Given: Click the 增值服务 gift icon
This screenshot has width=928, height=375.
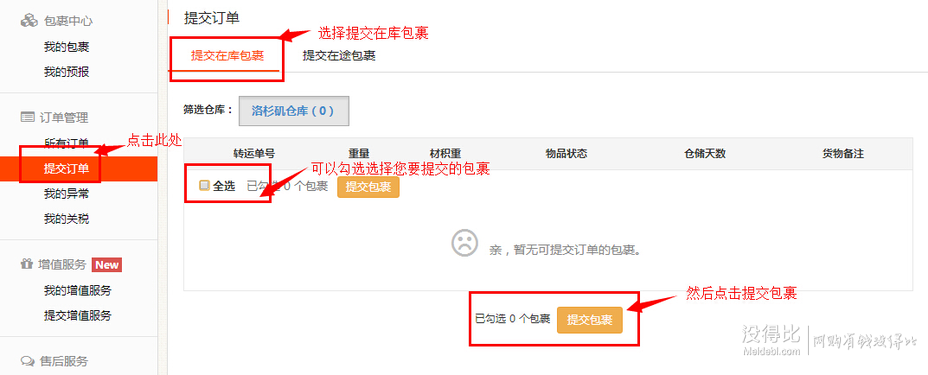Looking at the screenshot, I should (27, 264).
